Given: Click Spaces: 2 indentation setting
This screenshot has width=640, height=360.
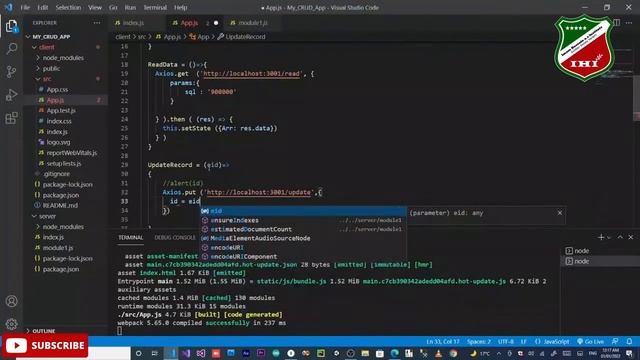Looking at the screenshot, I should (x=479, y=342).
